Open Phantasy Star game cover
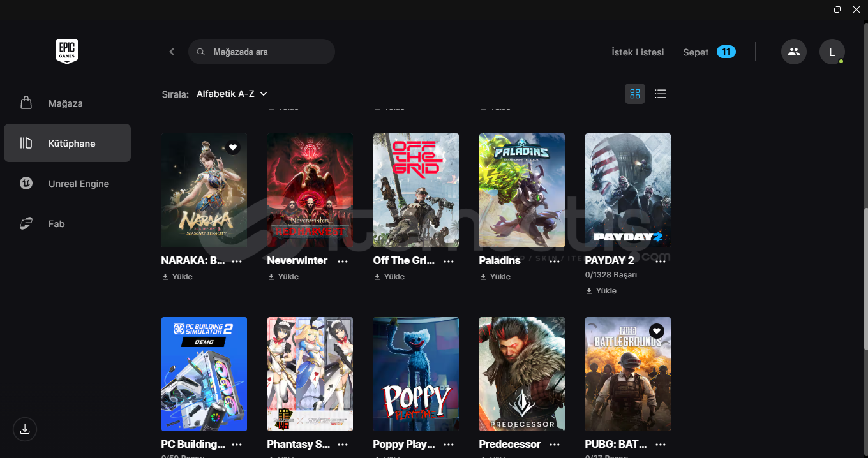Image resolution: width=868 pixels, height=458 pixels. click(310, 374)
